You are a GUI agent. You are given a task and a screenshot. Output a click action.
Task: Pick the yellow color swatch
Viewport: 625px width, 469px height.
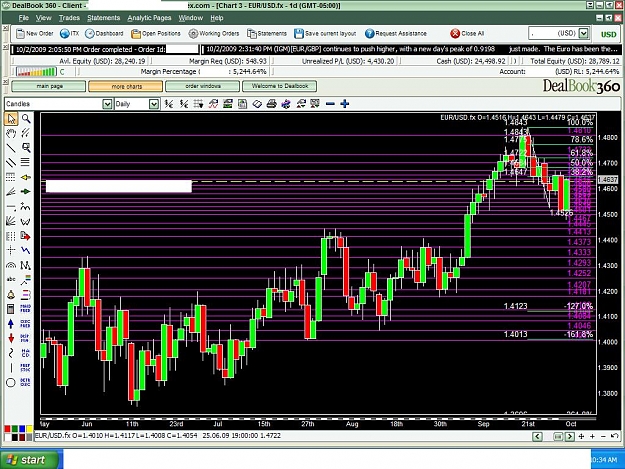point(29,429)
